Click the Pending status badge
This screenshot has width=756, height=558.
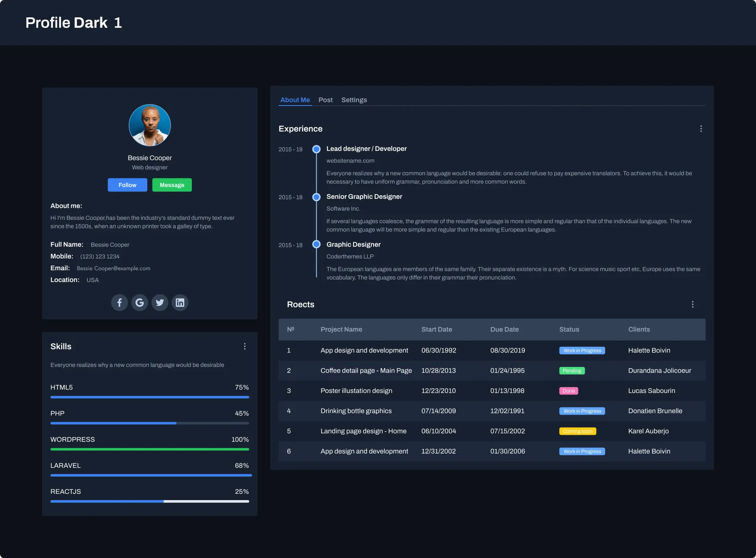pyautogui.click(x=572, y=371)
